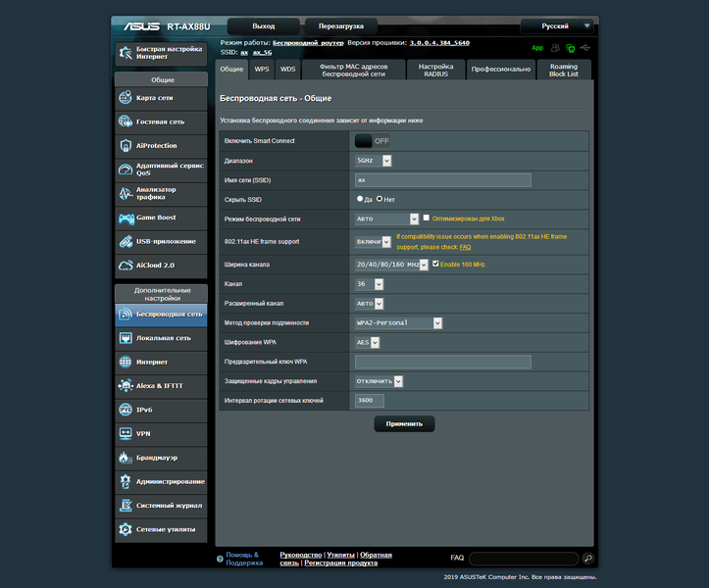This screenshot has width=709, height=588.
Task: Click the FAQ search magnifier icon
Action: coord(587,559)
